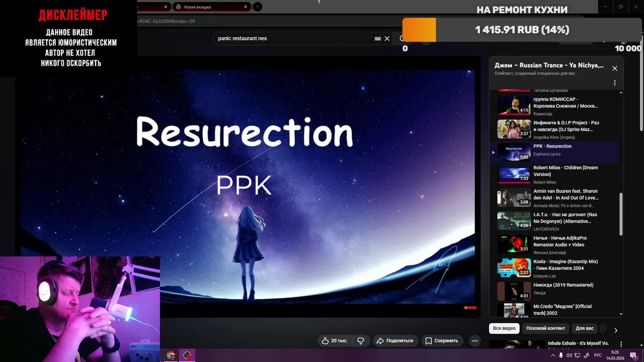
Task: Open microphone tray icon
Action: (561, 355)
